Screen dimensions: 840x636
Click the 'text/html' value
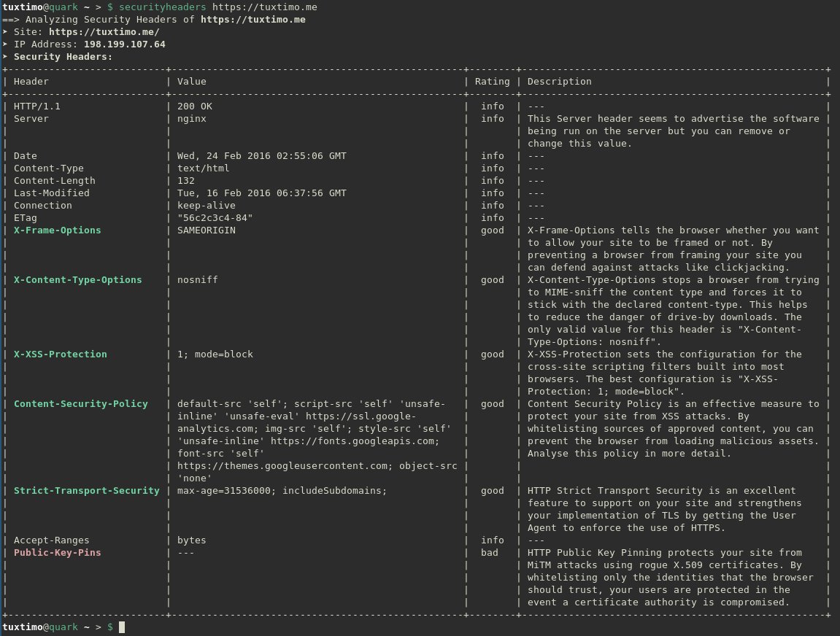pyautogui.click(x=203, y=168)
